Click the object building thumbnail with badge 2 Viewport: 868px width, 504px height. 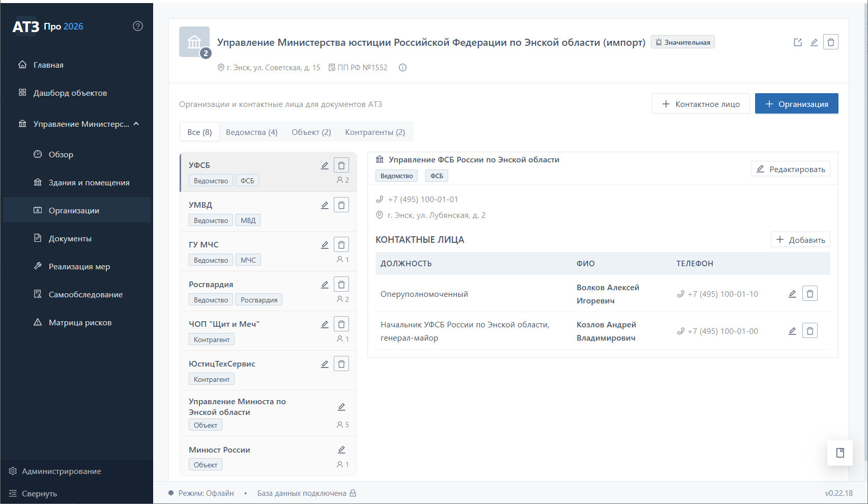[x=194, y=42]
